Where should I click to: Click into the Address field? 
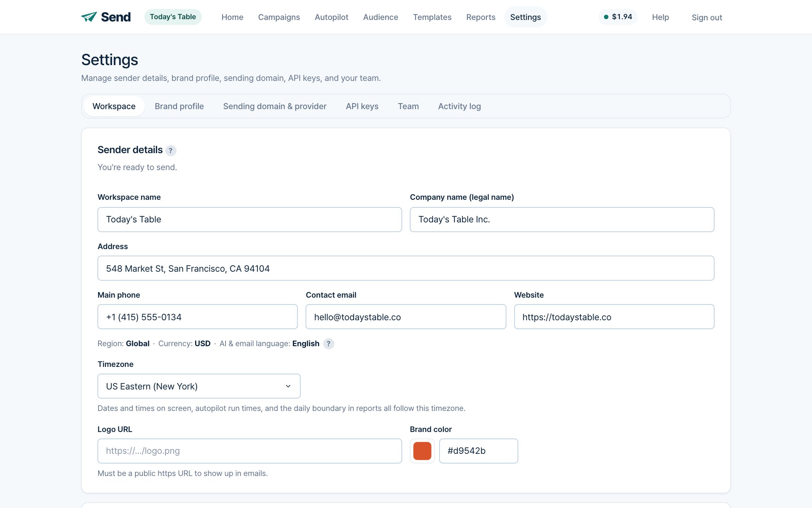(406, 268)
